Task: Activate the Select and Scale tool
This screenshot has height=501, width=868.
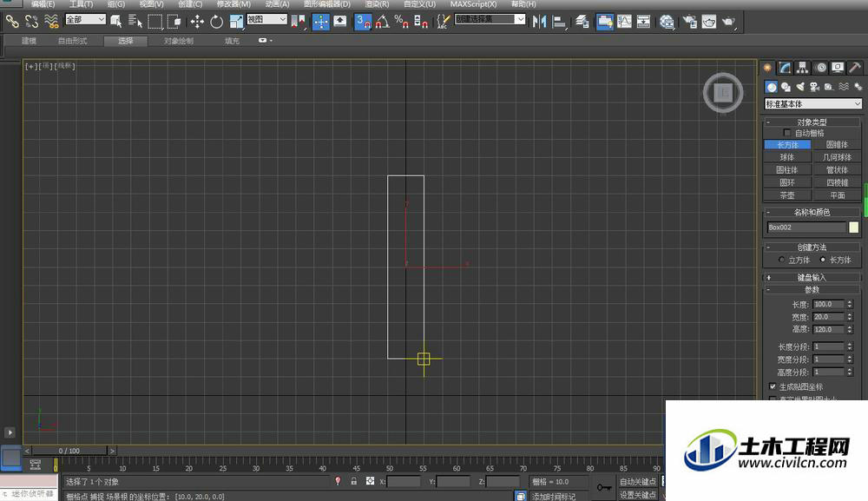Action: 236,22
